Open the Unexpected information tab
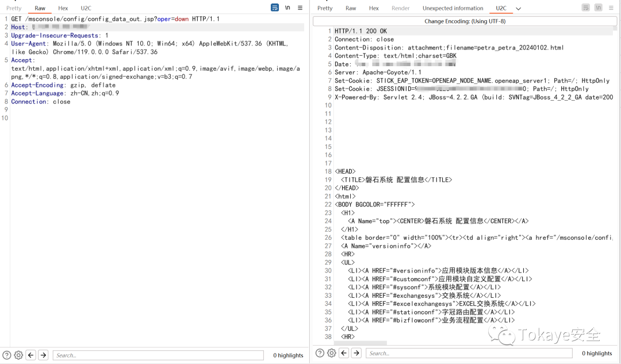The image size is (621, 364). click(453, 8)
